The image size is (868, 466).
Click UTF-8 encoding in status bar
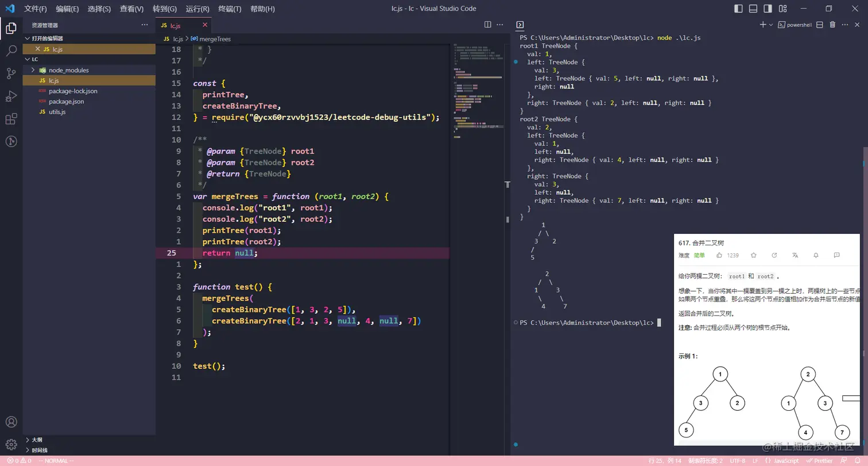click(x=738, y=461)
